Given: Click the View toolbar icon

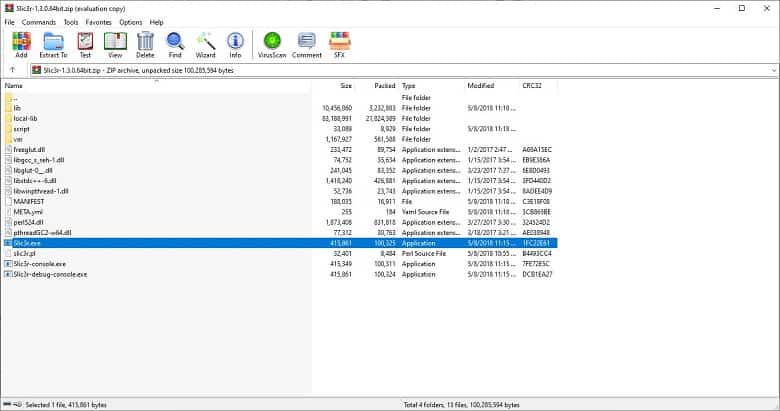Looking at the screenshot, I should (115, 45).
